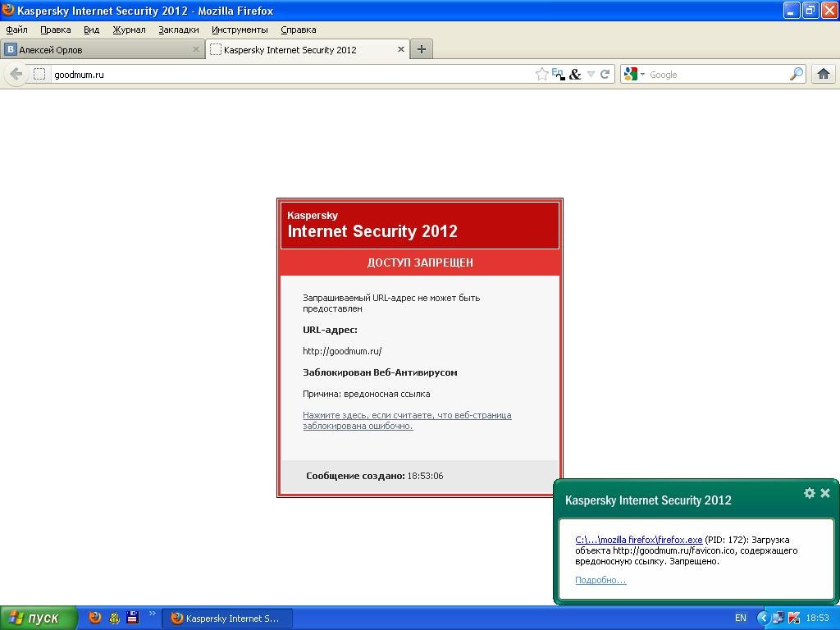The width and height of the screenshot is (840, 630).
Task: Minimize the Firefox window
Action: click(792, 10)
